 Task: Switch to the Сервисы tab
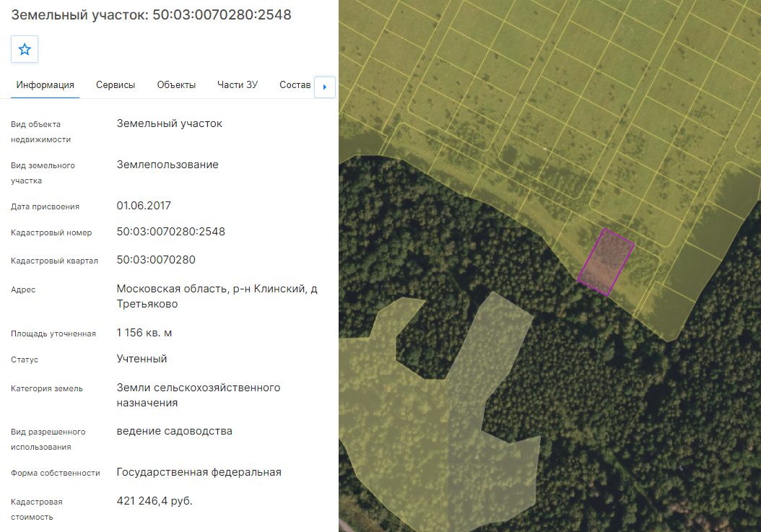coord(116,85)
